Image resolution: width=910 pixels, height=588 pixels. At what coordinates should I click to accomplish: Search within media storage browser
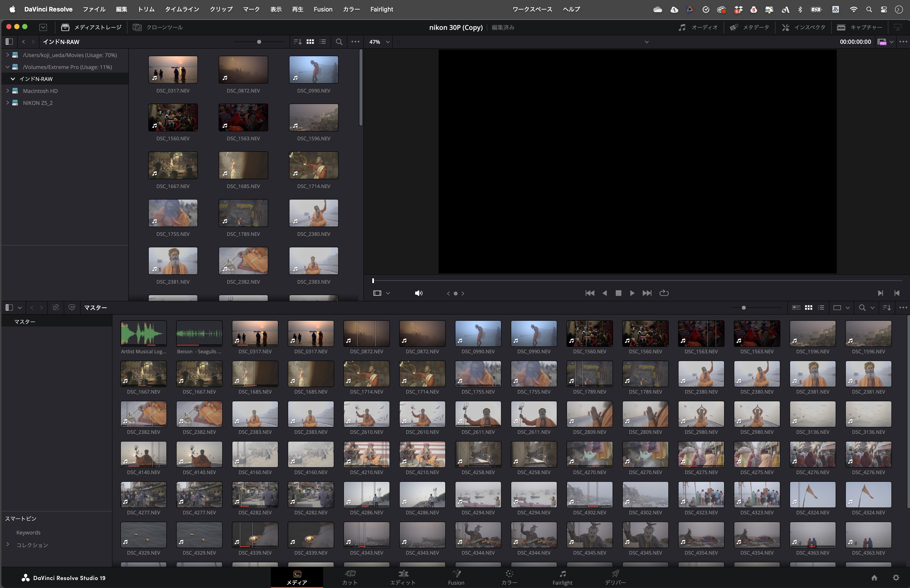[x=339, y=42]
